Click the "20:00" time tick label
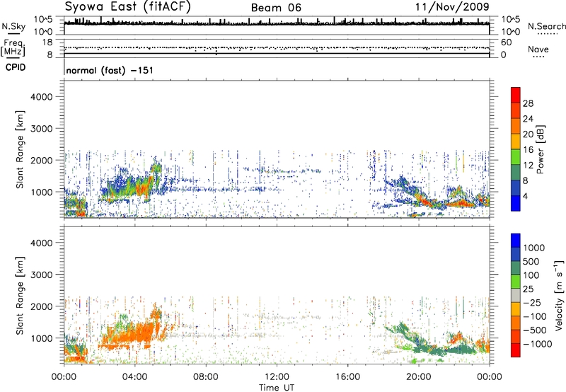This screenshot has width=566, height=392. pyautogui.click(x=419, y=377)
